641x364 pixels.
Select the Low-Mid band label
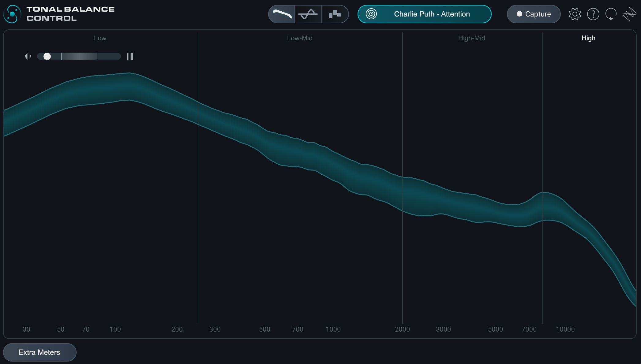tap(300, 38)
